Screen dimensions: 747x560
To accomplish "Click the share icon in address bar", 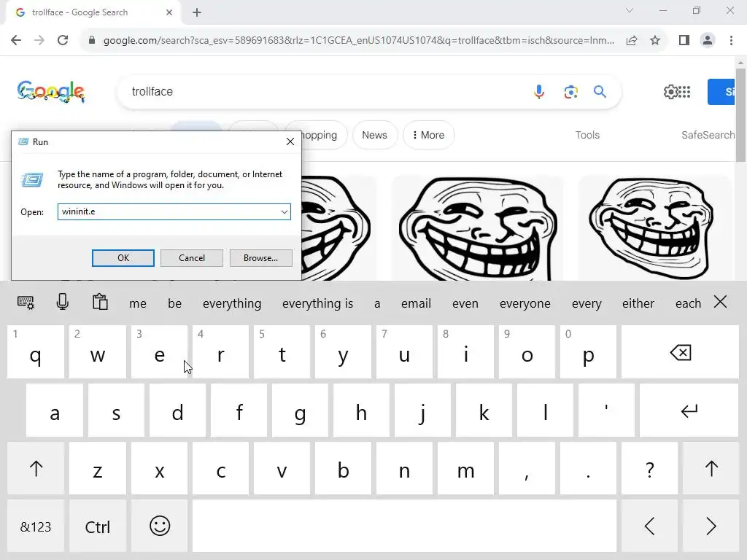I will (x=632, y=41).
